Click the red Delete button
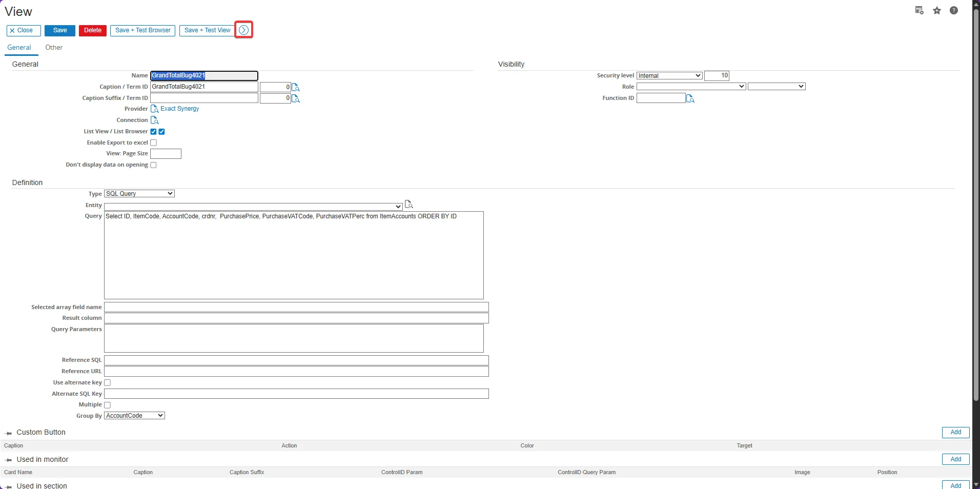This screenshot has width=980, height=489. pyautogui.click(x=93, y=31)
